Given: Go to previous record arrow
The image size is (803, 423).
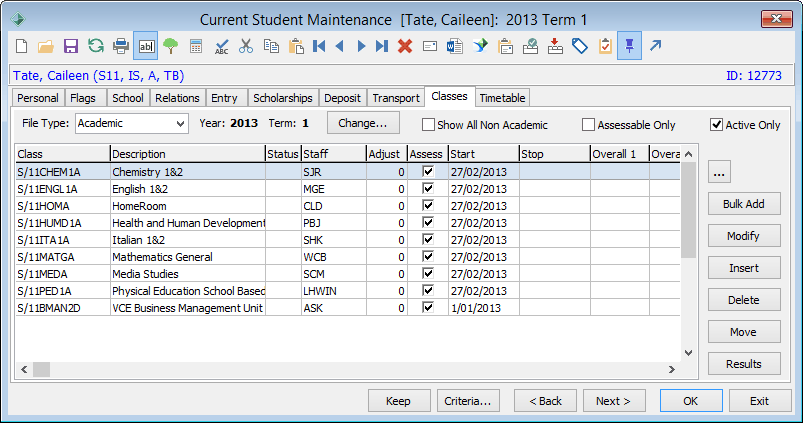Looking at the screenshot, I should click(x=339, y=46).
